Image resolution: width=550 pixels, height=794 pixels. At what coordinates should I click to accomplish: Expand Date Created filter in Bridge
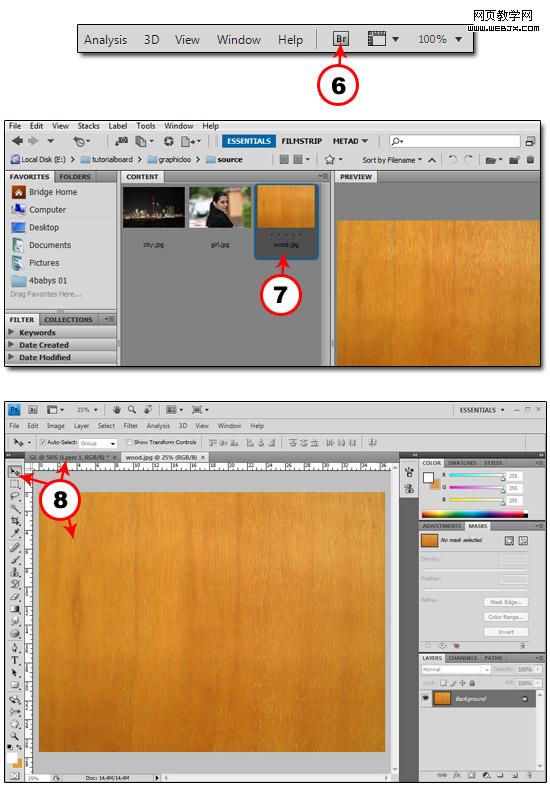(x=11, y=344)
